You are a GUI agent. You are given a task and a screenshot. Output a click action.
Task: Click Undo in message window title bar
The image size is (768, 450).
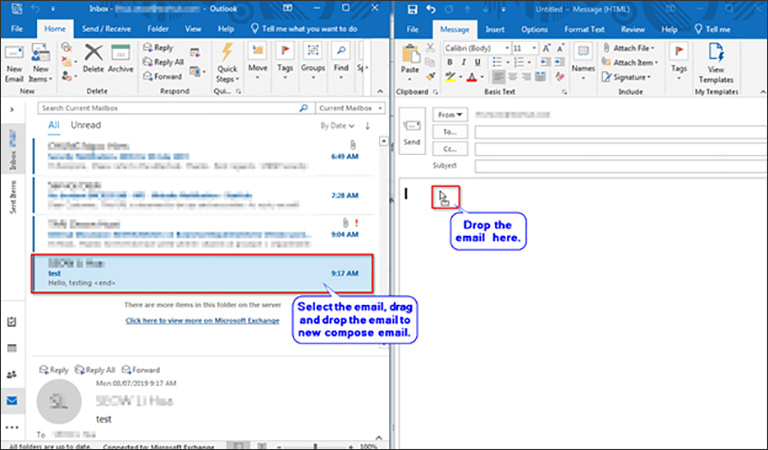pyautogui.click(x=431, y=9)
